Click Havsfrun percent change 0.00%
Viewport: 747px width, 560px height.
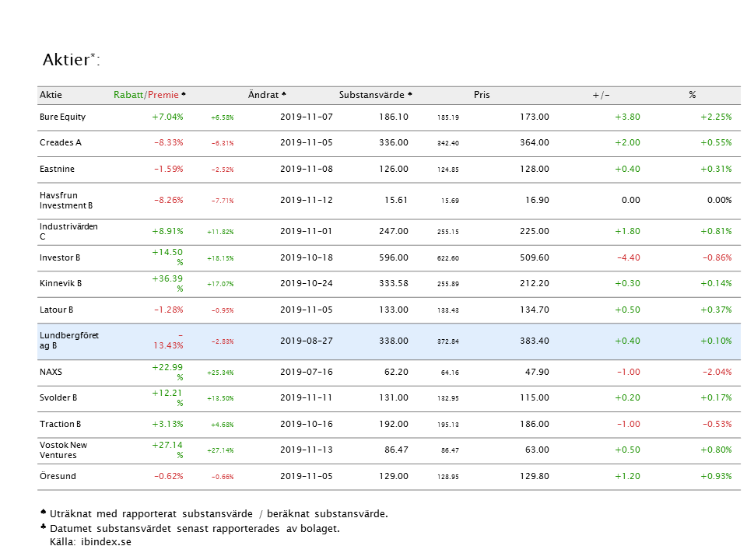(x=719, y=200)
